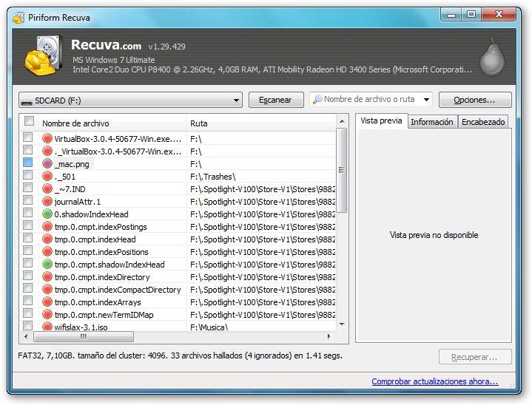The height and width of the screenshot is (405, 532).
Task: Click the Piriform pear logo
Action: pos(492,57)
